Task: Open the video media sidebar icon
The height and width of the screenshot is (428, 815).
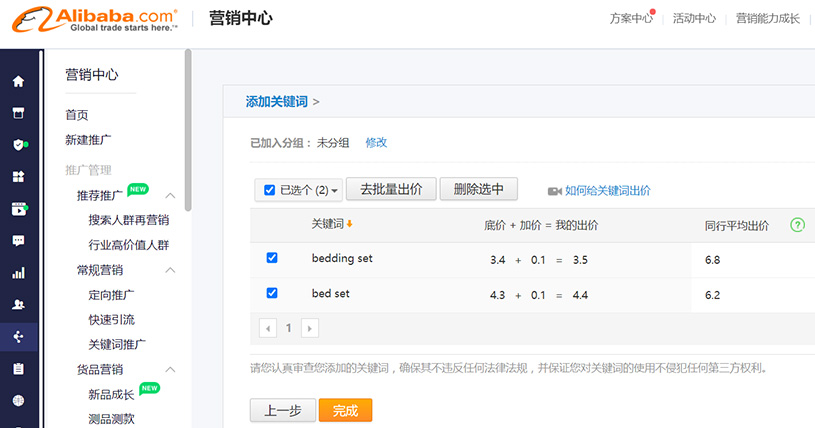Action: coord(19,209)
